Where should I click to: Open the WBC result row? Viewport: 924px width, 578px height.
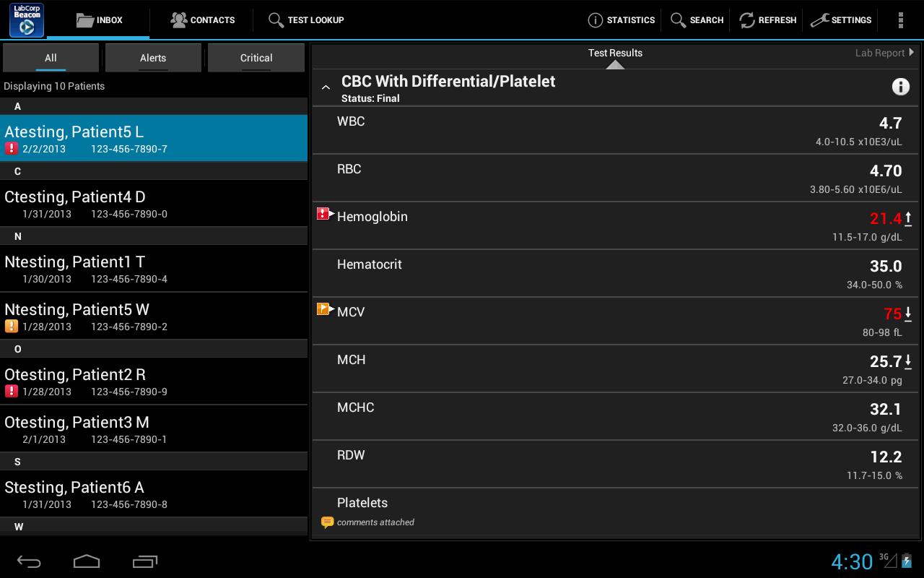coord(615,130)
